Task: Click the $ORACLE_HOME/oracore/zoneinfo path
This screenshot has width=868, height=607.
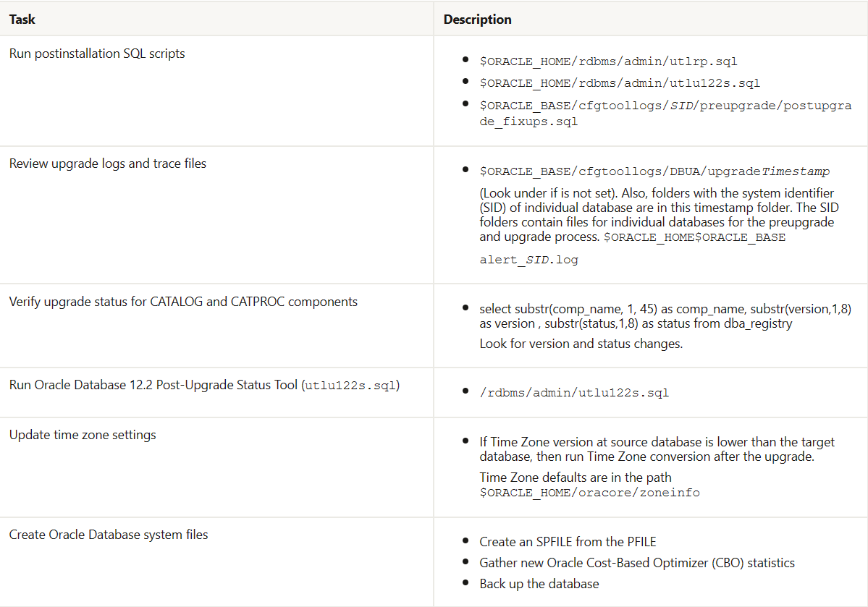Action: pos(589,493)
